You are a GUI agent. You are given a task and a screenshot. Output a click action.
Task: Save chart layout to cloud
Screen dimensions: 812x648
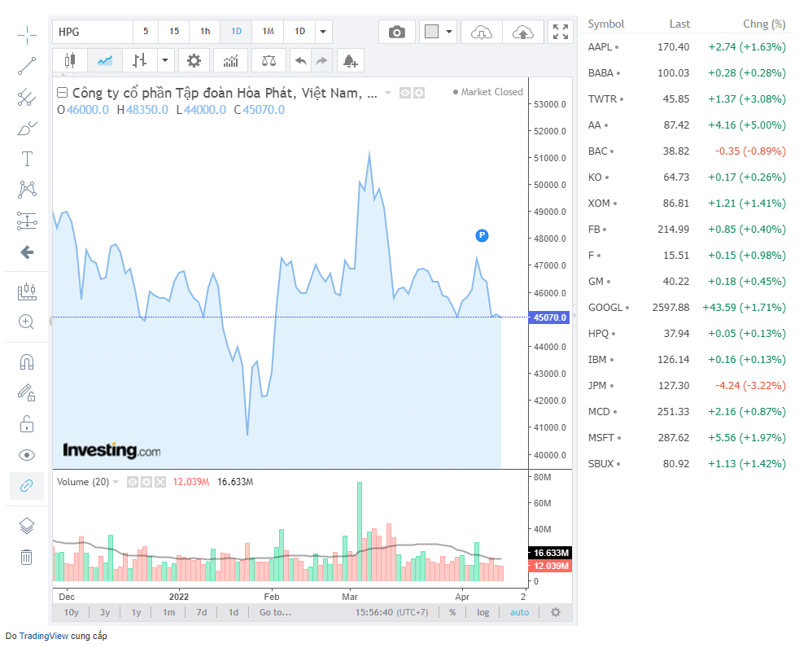pos(523,32)
